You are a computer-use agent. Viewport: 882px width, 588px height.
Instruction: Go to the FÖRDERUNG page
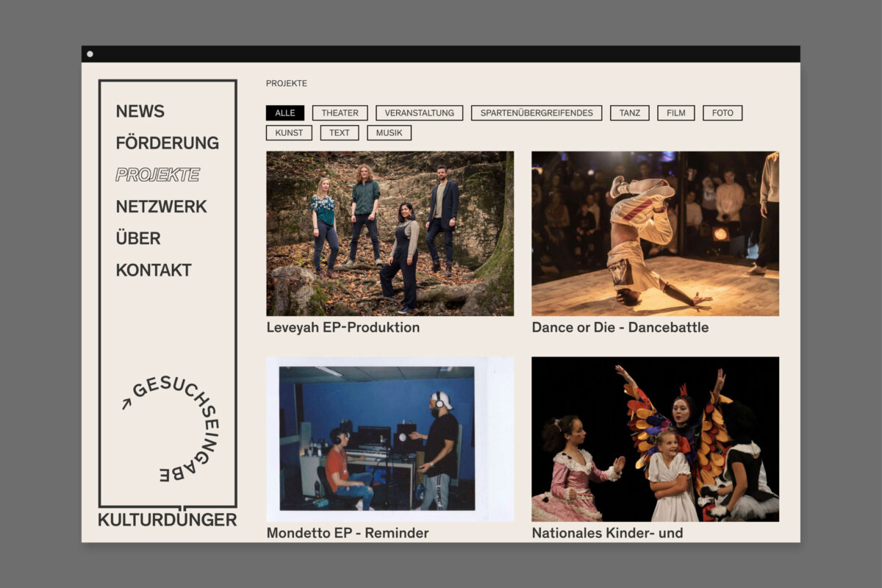click(168, 143)
